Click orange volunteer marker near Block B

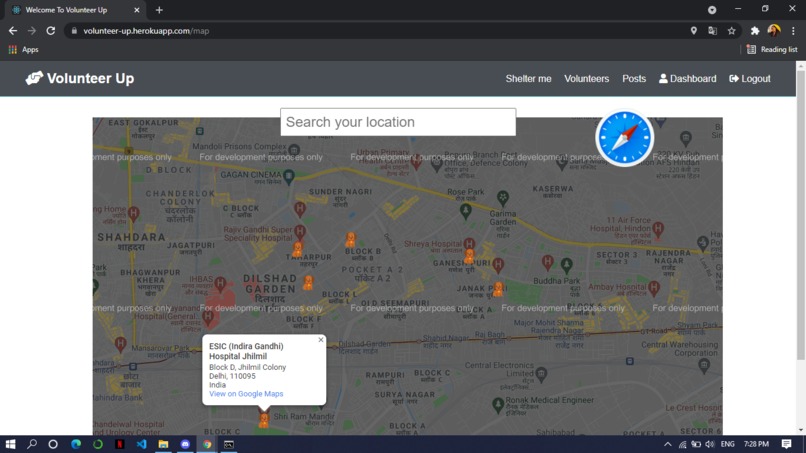[351, 239]
